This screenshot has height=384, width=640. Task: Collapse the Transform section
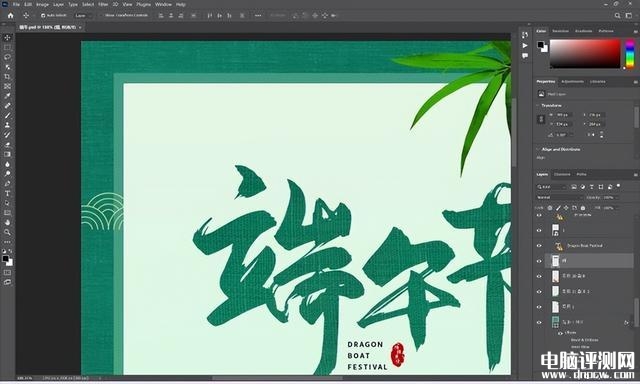[537, 105]
